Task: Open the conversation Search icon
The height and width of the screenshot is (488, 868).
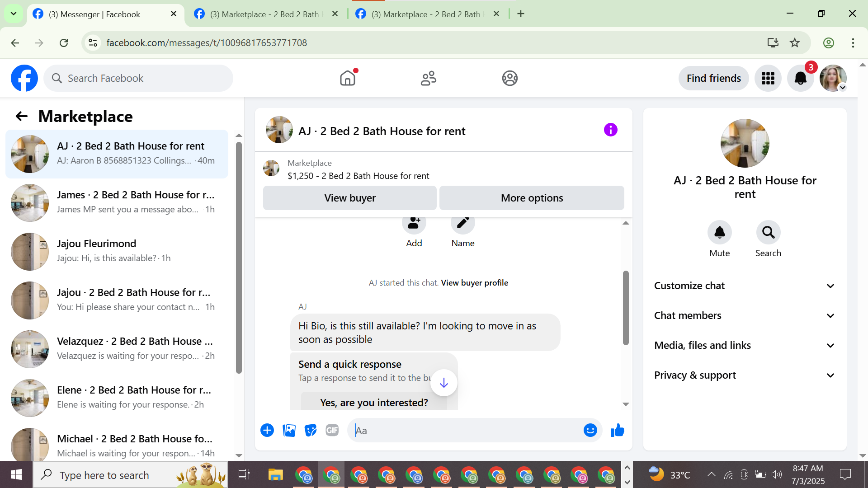Action: 768,233
